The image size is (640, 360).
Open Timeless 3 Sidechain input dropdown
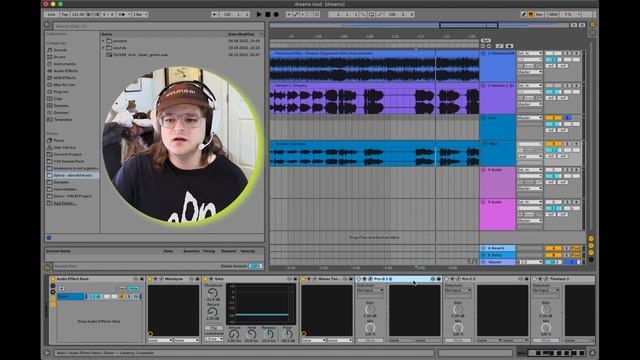click(546, 290)
